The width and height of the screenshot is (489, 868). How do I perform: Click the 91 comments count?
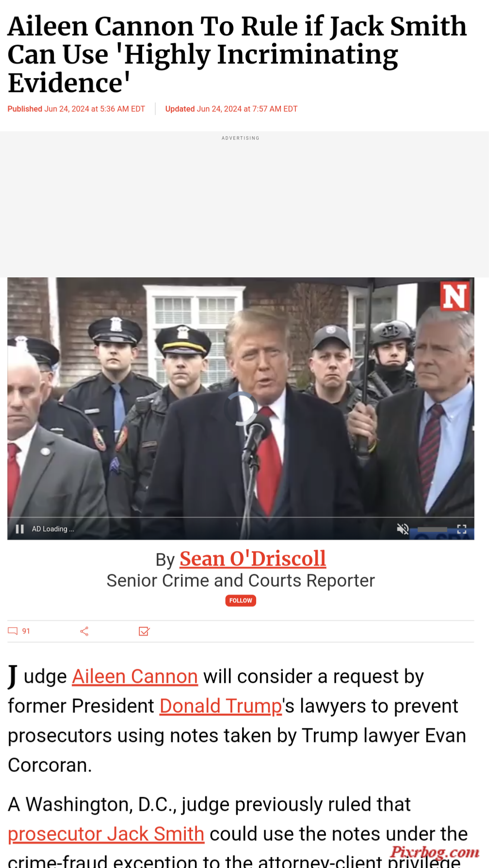26,631
